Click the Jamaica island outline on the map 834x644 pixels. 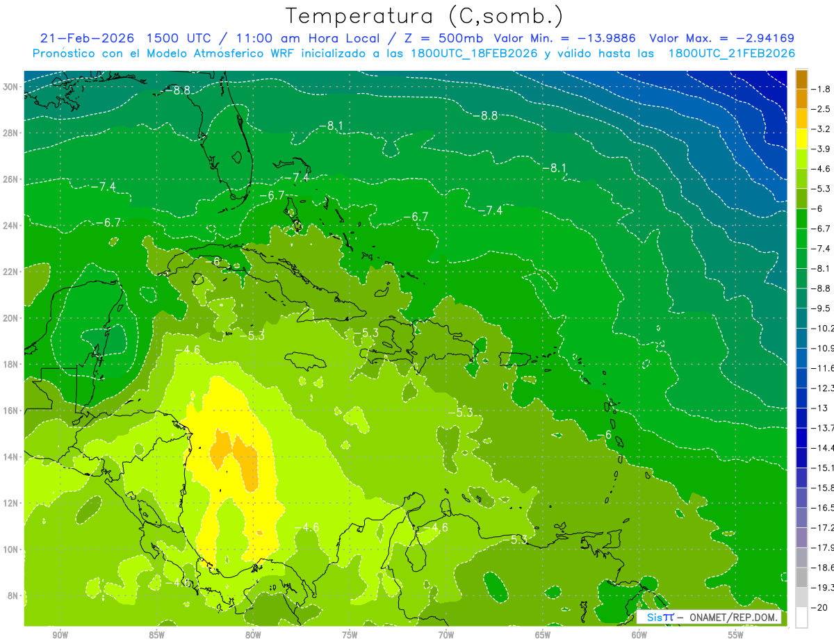(306, 360)
